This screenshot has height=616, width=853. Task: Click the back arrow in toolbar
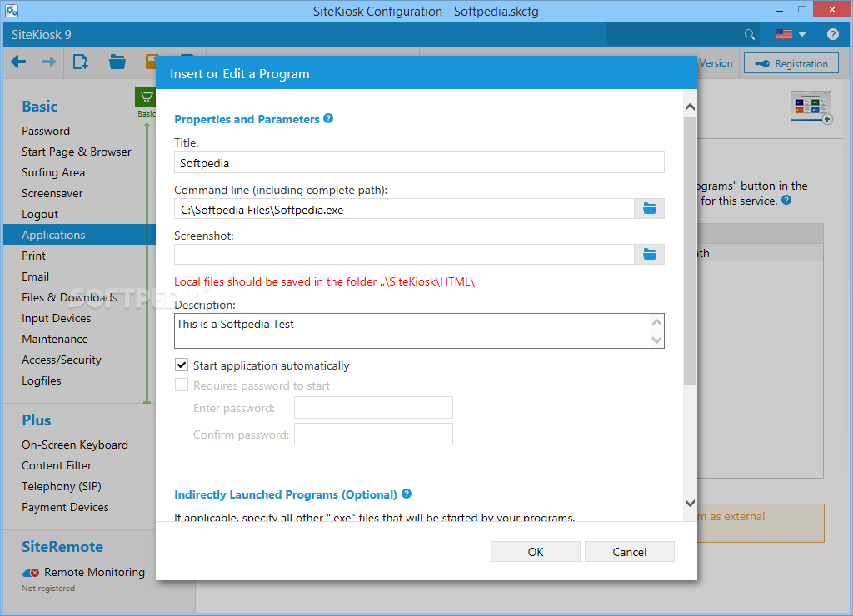pyautogui.click(x=18, y=62)
